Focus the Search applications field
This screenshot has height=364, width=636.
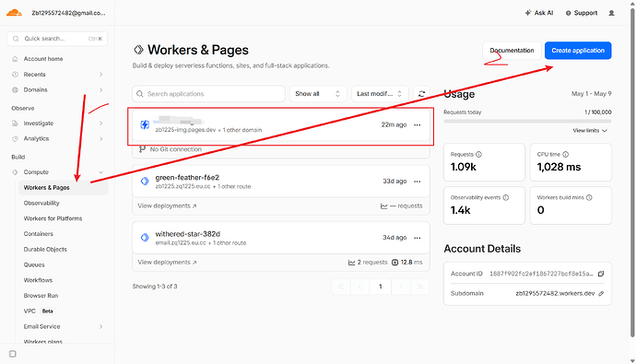(x=208, y=94)
